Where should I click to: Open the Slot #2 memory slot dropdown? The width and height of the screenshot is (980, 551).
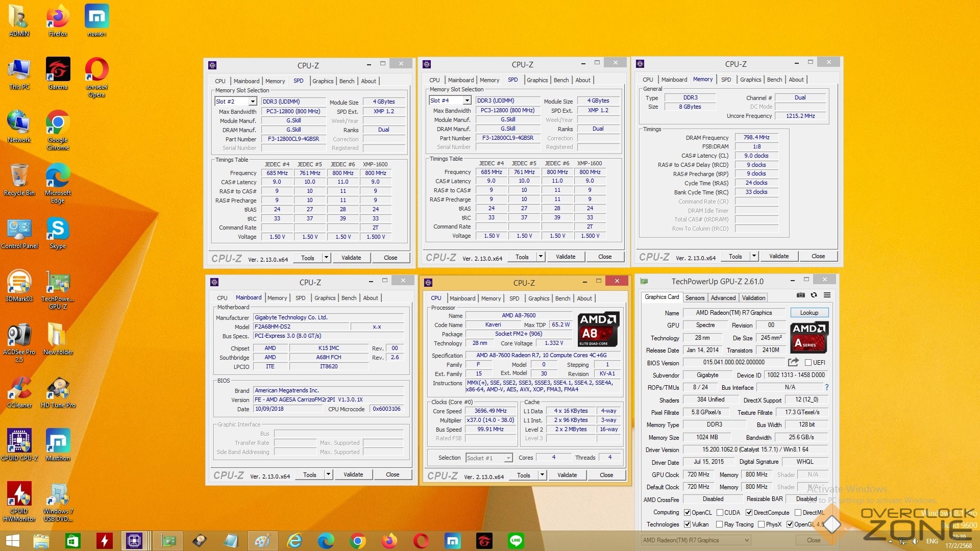[x=252, y=102]
